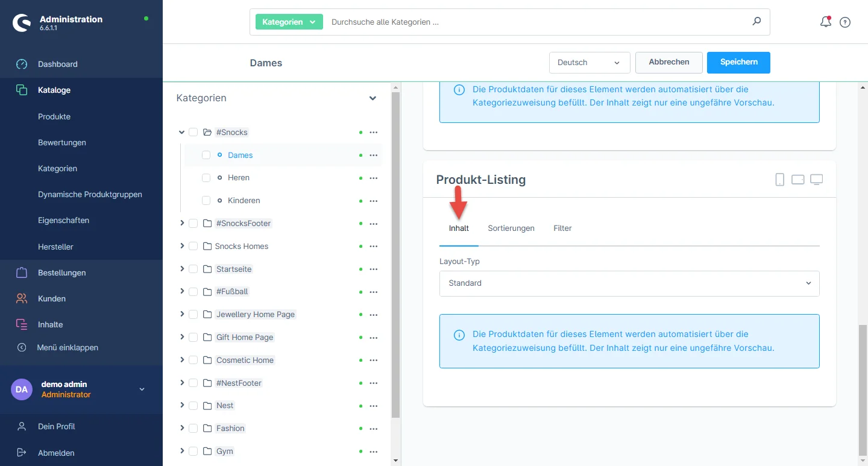Focus the Durchsuche alle Kategorien search field
The width and height of the screenshot is (868, 466).
(536, 22)
